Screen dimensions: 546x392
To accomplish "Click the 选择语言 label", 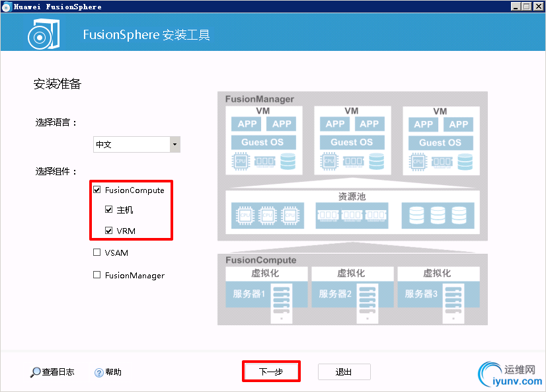I will click(56, 122).
